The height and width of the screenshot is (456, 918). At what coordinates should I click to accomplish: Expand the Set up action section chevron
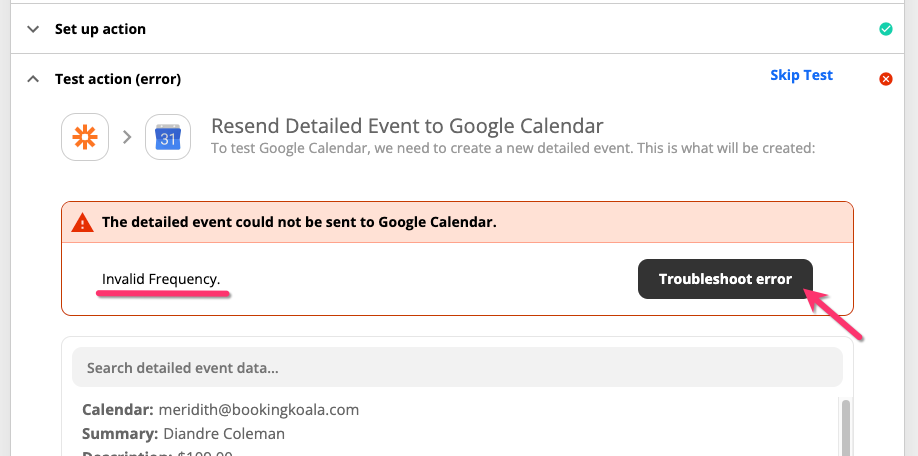point(34,29)
